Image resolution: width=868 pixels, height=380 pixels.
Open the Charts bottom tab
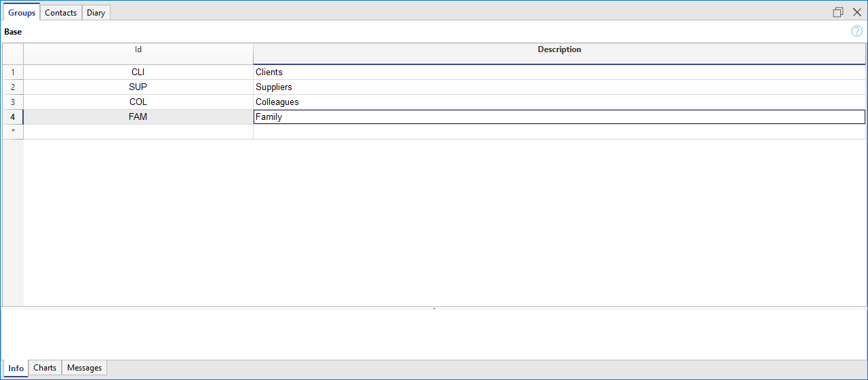45,368
